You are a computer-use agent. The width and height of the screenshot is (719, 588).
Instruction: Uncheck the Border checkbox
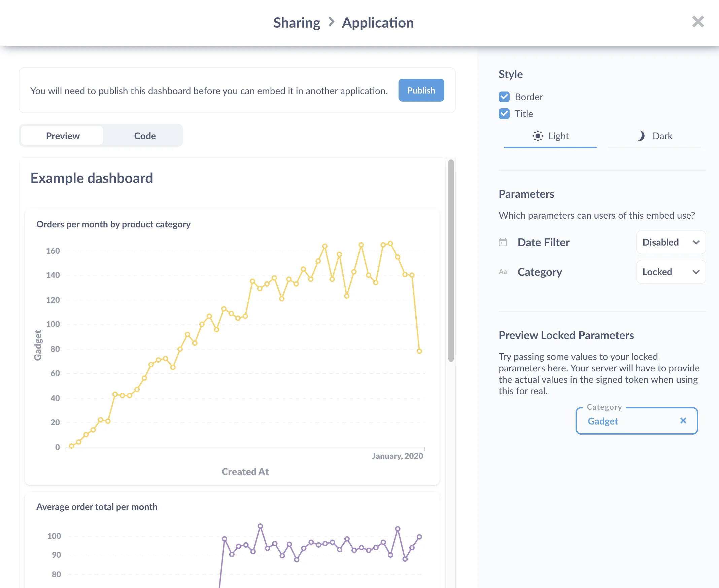(504, 97)
